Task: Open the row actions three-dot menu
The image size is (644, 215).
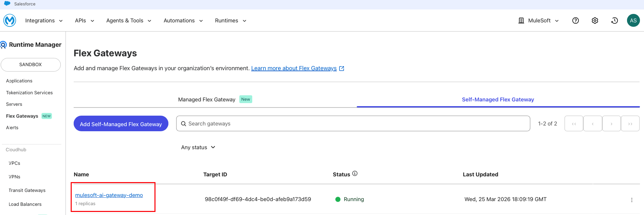Action: click(x=631, y=200)
